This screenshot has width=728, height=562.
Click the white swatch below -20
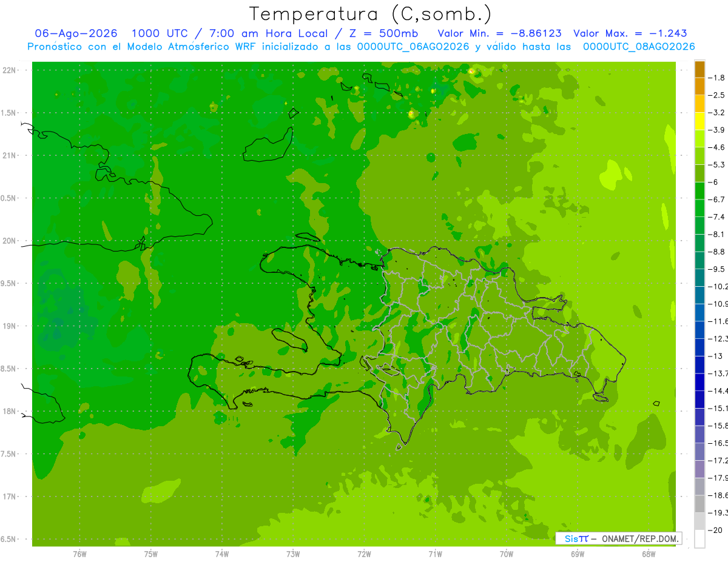(699, 538)
